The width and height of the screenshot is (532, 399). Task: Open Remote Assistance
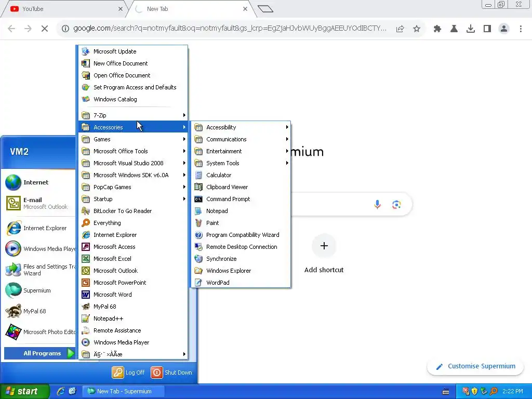[x=133, y=330]
